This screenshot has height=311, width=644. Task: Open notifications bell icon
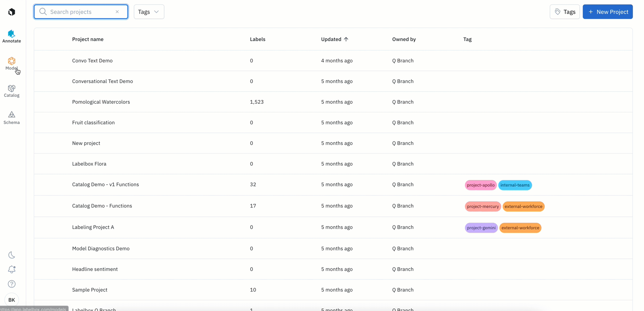pyautogui.click(x=12, y=269)
